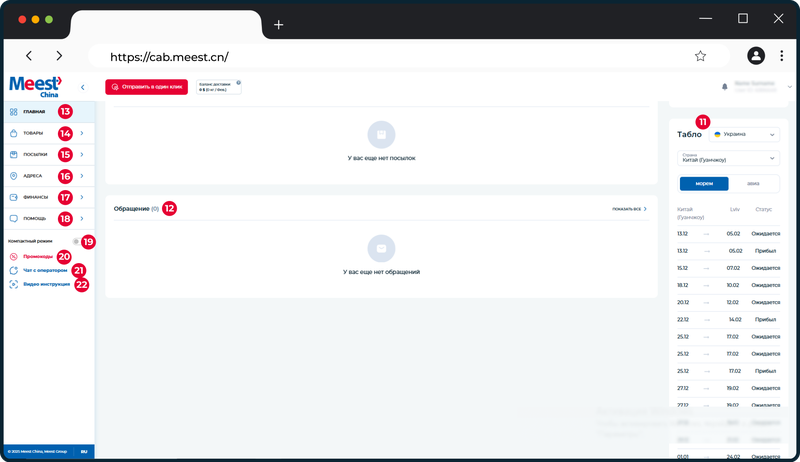Expand the Товары menu chevron
Screen dimensions: 800x462
coord(82,133)
